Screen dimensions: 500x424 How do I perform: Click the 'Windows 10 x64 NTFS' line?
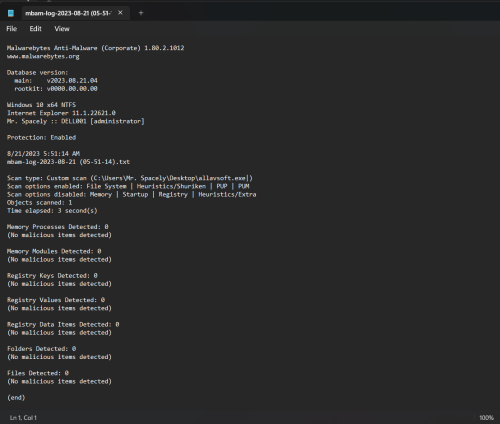(x=41, y=105)
